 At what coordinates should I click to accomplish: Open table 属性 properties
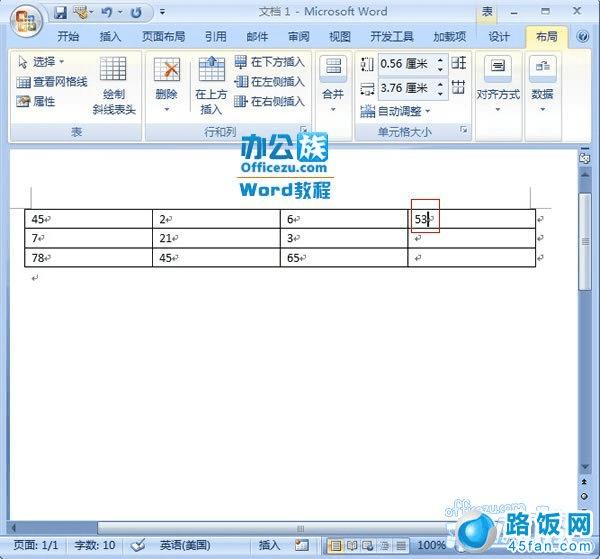click(36, 101)
